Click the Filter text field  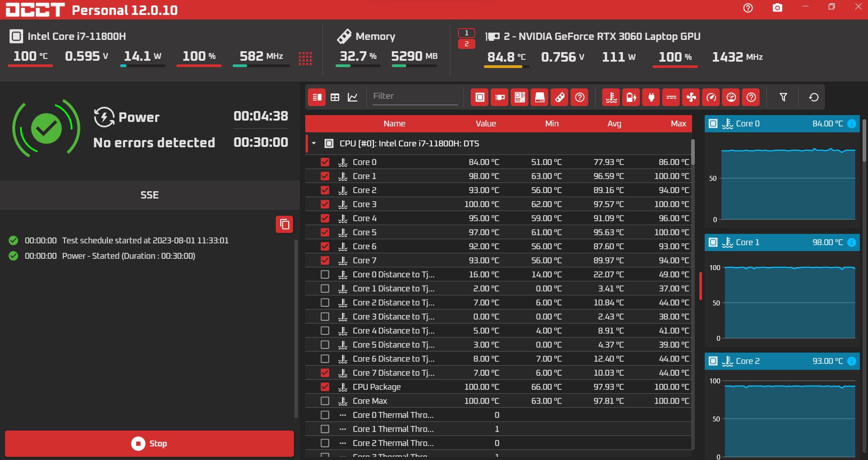[415, 96]
